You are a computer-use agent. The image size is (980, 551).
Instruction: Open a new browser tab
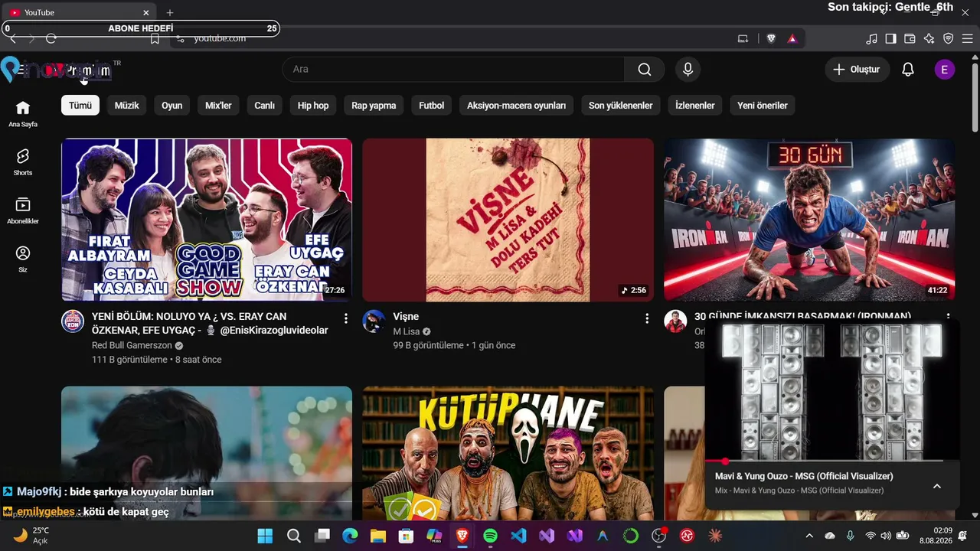click(170, 12)
